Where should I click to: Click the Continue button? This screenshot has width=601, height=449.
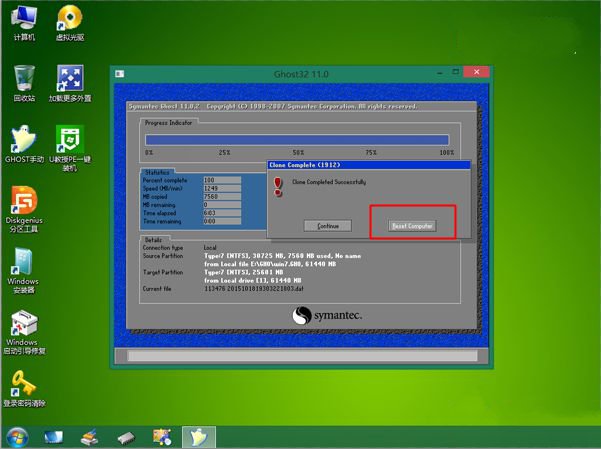(x=328, y=226)
